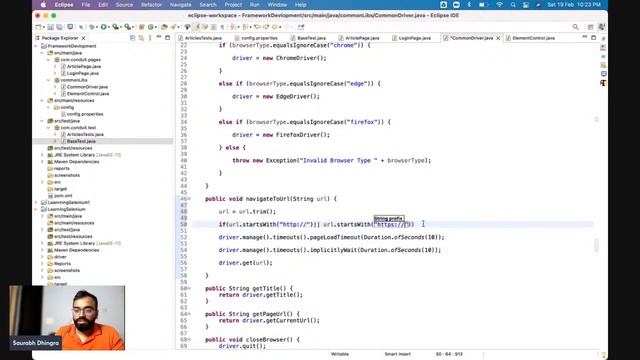Click the New file toolbar icon
Screen dimensions: 640x360
(x=38, y=27)
